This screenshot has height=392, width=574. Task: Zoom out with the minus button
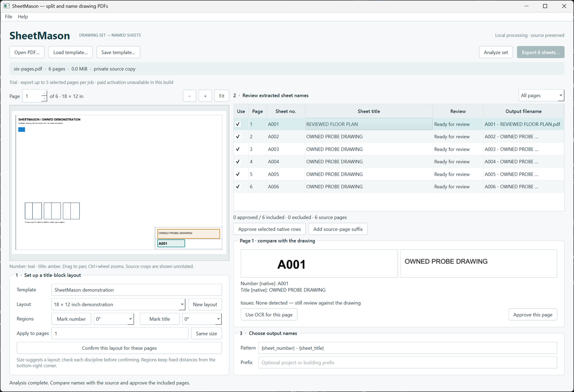[x=190, y=96]
